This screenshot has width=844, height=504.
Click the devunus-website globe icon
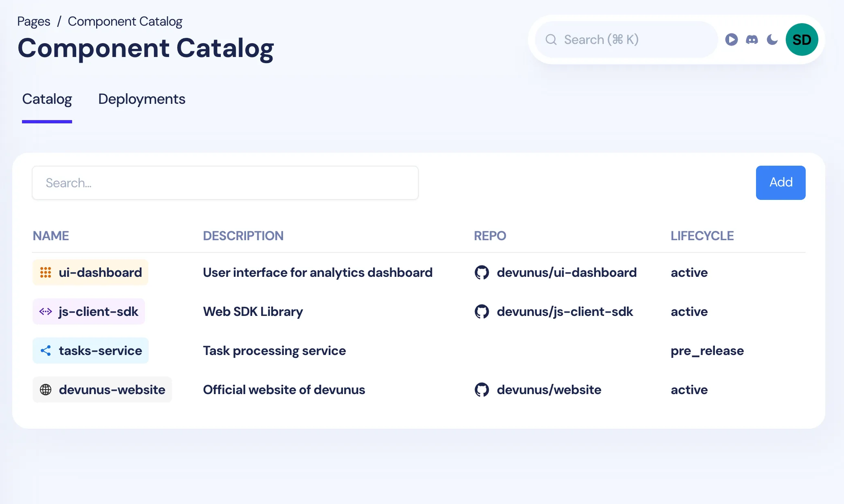pyautogui.click(x=45, y=390)
